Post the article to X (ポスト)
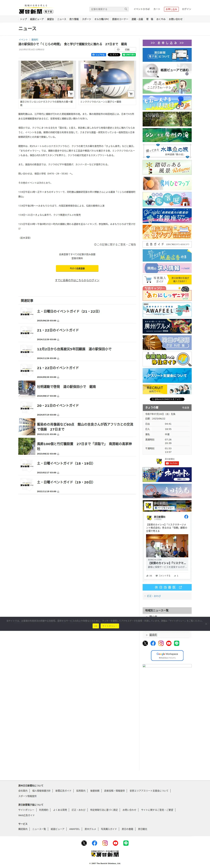 pos(114,55)
